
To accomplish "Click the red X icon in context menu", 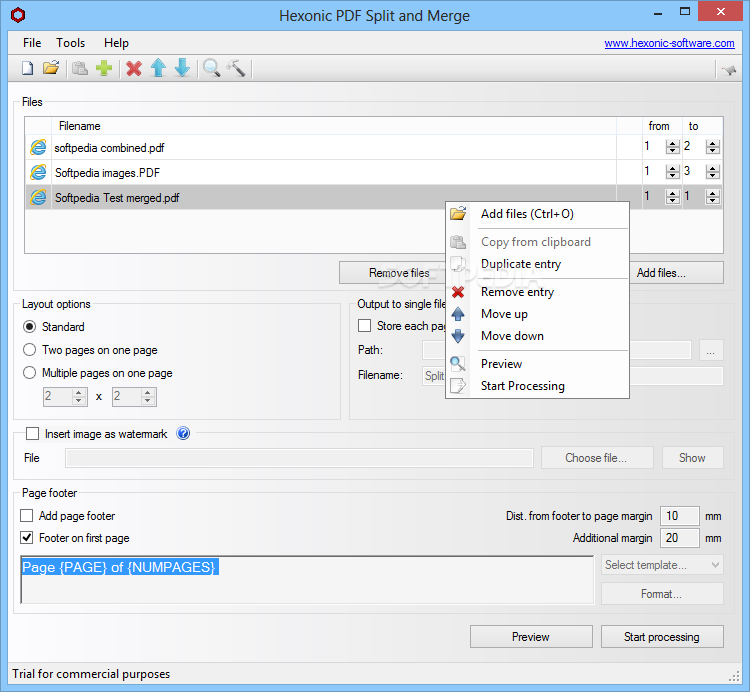I will click(x=458, y=292).
